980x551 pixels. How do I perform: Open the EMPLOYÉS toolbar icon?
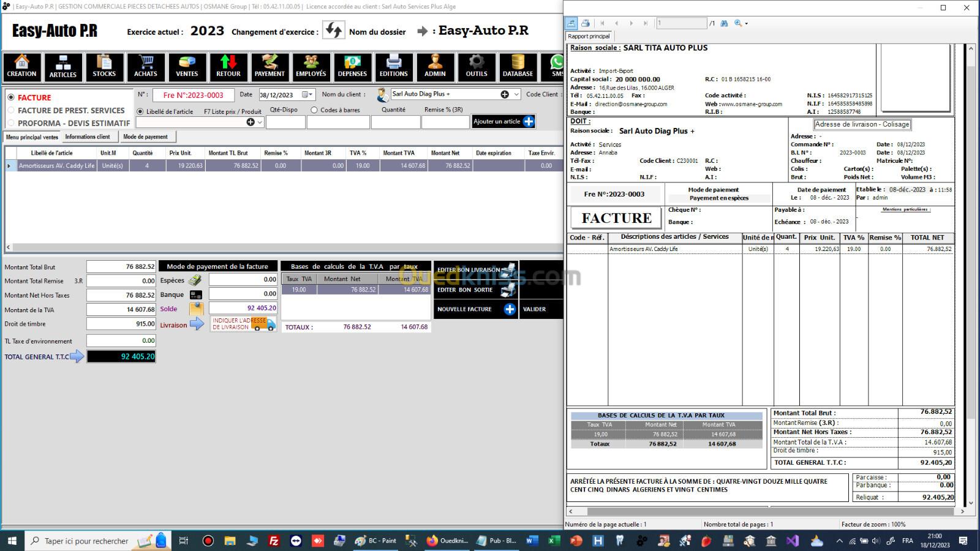coord(311,67)
